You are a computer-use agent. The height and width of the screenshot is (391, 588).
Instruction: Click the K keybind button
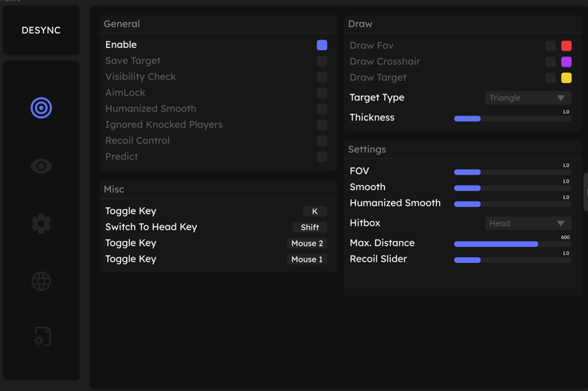(315, 211)
